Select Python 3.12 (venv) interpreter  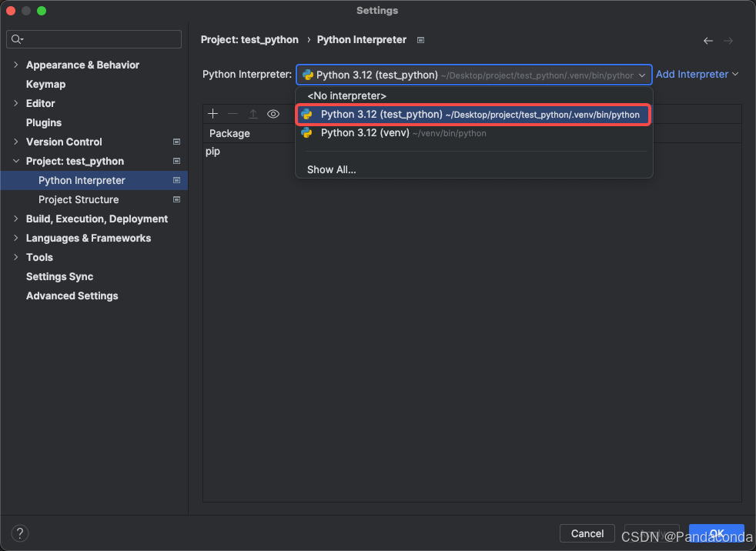click(x=474, y=133)
